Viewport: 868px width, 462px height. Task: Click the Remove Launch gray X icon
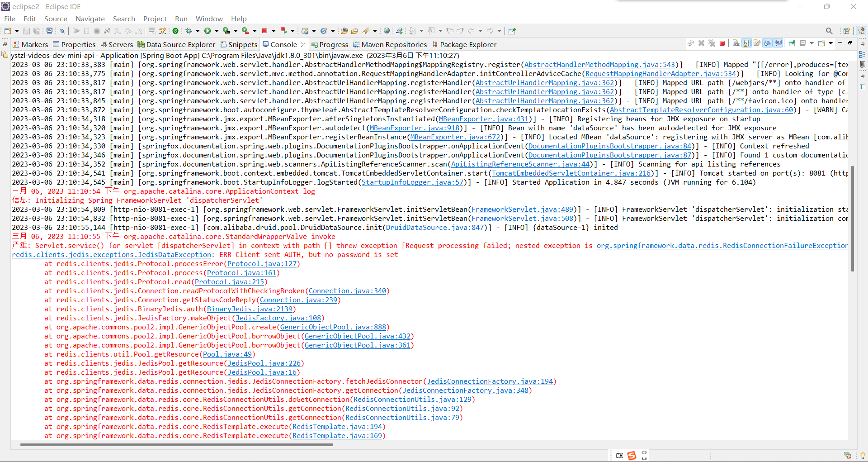[701, 43]
